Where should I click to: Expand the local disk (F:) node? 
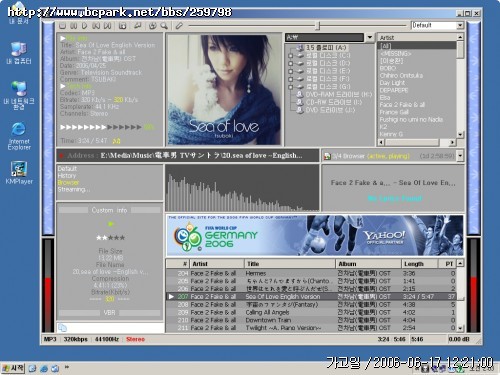point(290,79)
